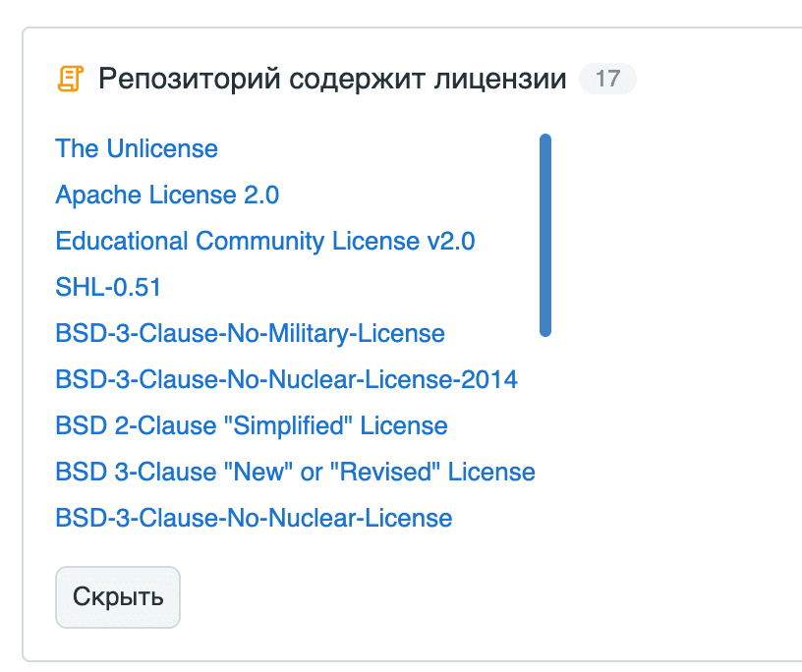Select the last visible license in the list

252,519
